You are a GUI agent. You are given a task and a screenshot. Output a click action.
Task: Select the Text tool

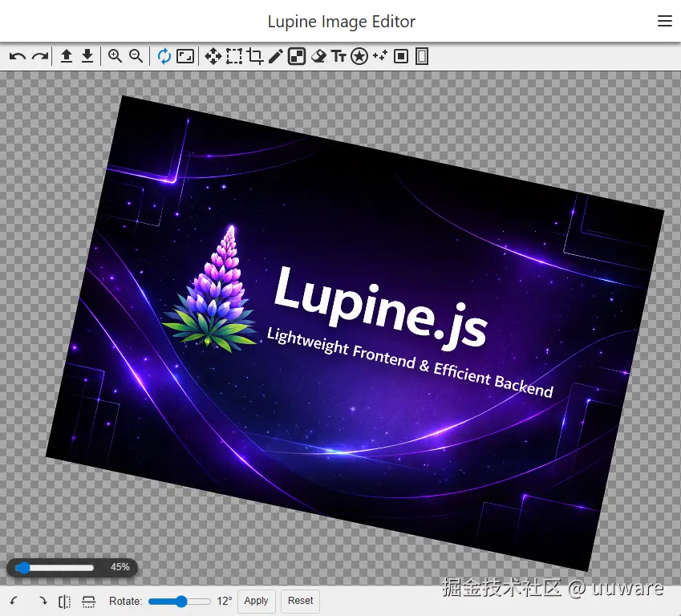point(339,56)
